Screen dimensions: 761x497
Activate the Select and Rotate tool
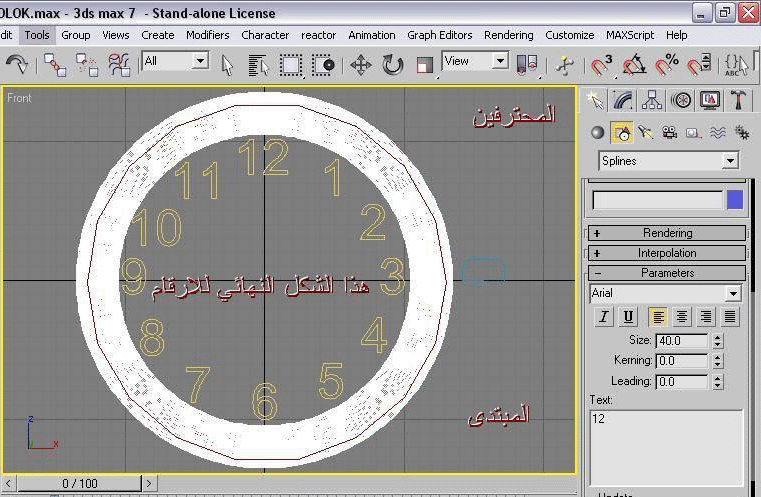(393, 65)
